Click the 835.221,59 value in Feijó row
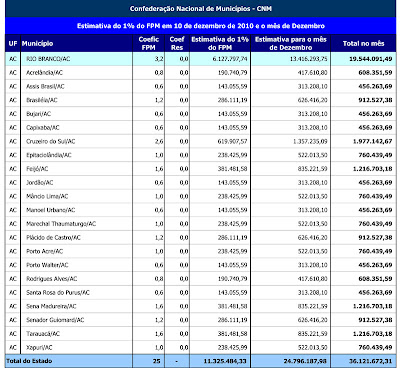400x368 pixels. pos(313,169)
